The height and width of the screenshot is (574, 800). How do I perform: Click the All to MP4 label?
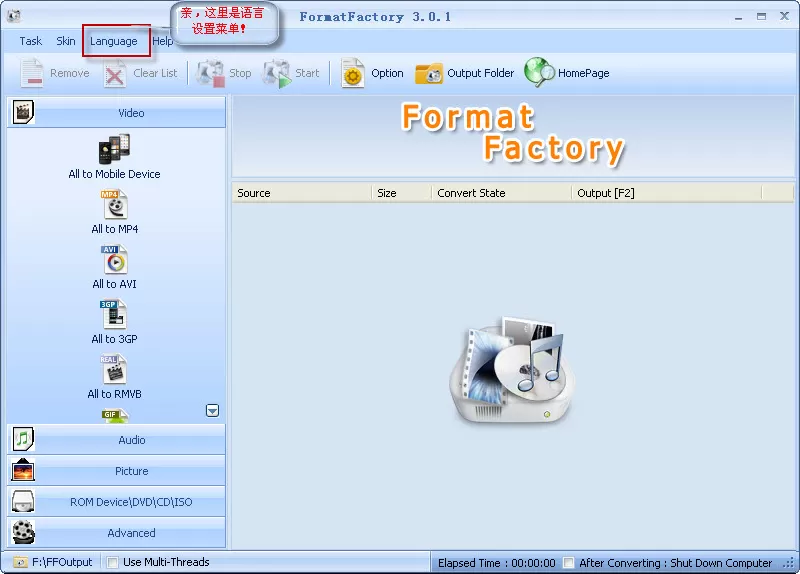[115, 229]
